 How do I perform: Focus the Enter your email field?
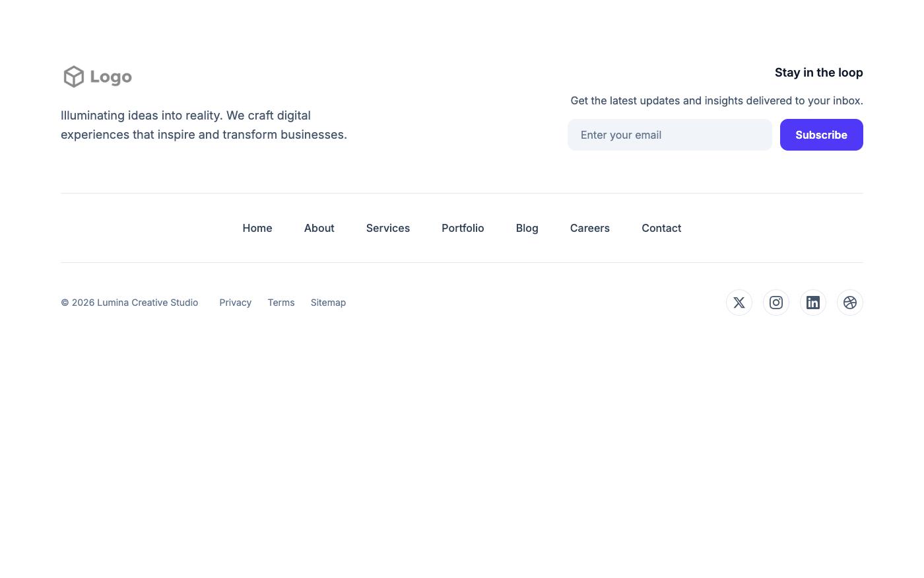pyautogui.click(x=670, y=135)
